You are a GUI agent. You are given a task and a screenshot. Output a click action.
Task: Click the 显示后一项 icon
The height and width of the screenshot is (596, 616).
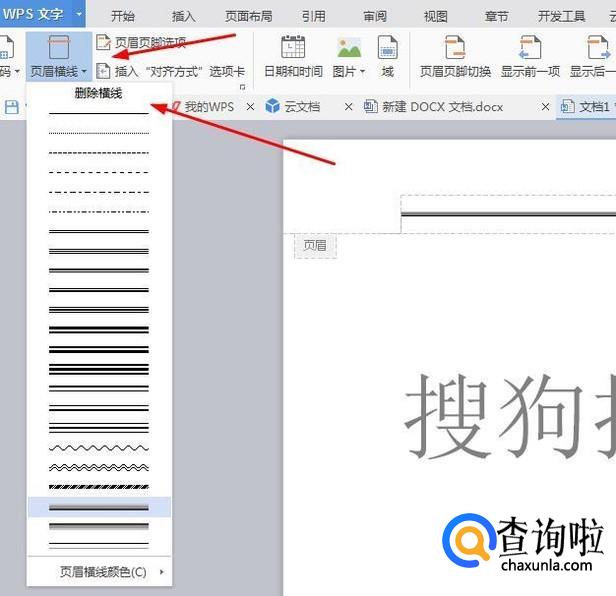pyautogui.click(x=599, y=47)
